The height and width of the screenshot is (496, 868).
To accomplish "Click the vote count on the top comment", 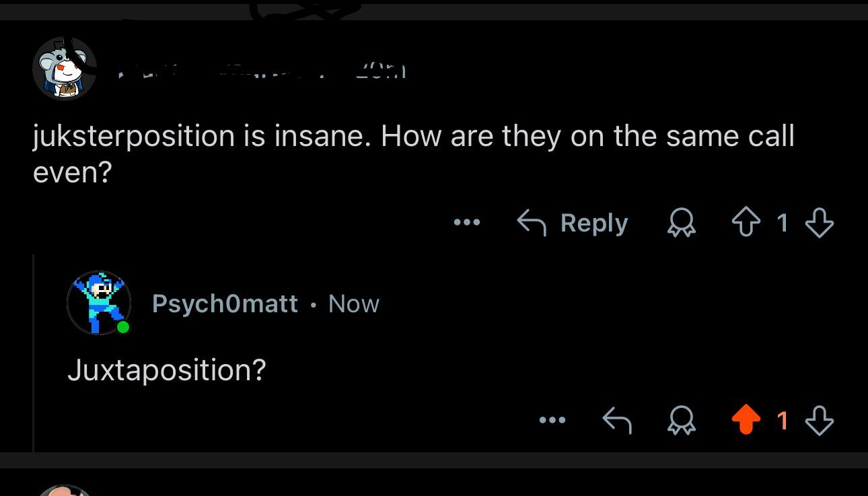I will click(783, 223).
